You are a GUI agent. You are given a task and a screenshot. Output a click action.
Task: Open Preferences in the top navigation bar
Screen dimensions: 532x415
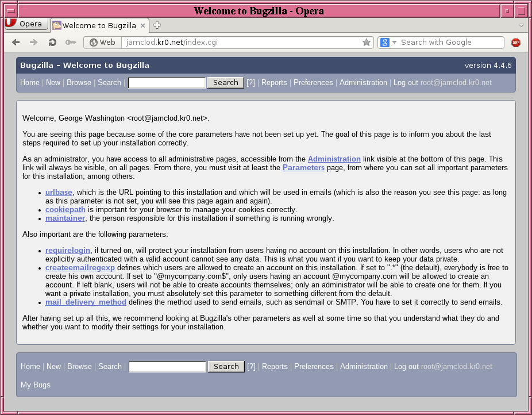[x=313, y=83]
